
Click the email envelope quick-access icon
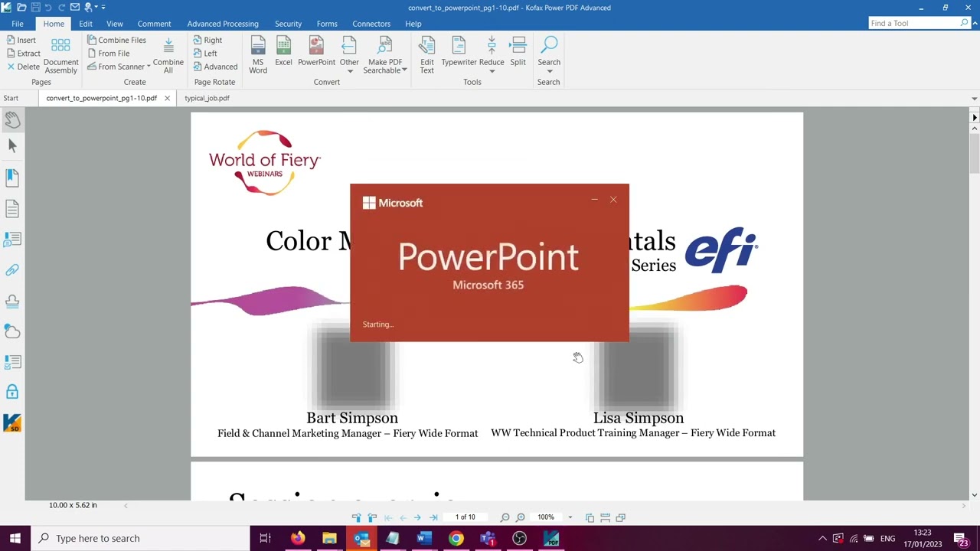75,7
